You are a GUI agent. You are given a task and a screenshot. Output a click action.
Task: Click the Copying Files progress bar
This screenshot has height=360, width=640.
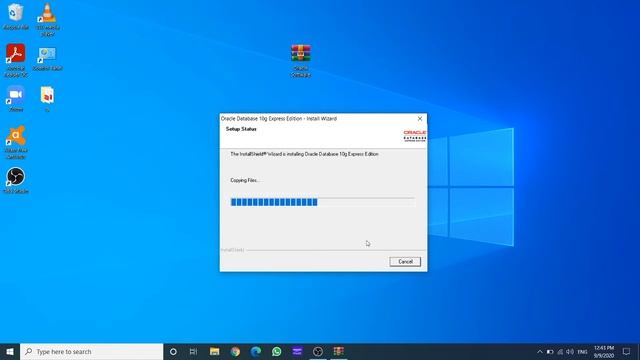[322, 202]
